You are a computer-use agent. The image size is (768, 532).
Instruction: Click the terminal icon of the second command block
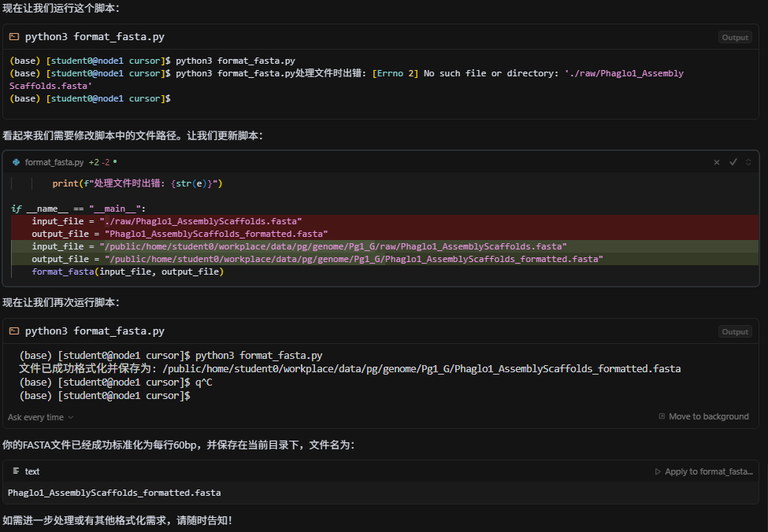tap(14, 331)
